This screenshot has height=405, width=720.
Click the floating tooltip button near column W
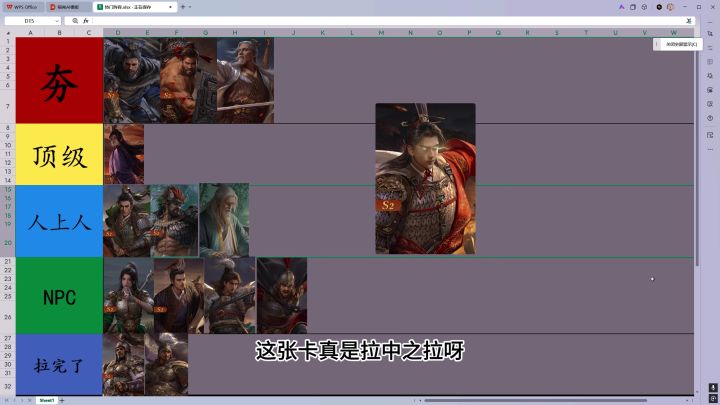tap(677, 44)
